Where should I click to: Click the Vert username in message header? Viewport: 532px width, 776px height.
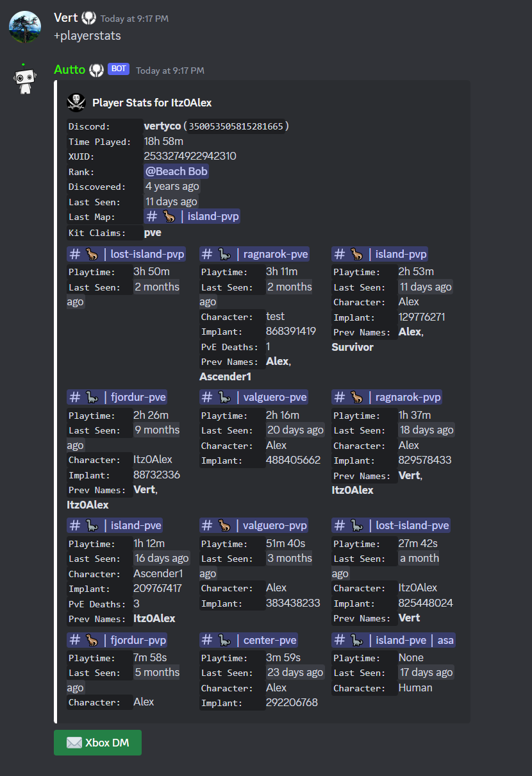(65, 18)
